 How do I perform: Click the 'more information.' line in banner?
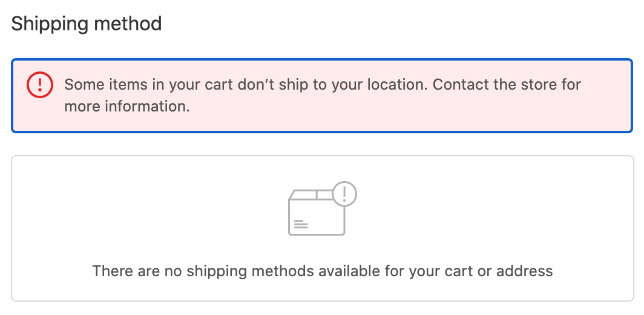[127, 107]
